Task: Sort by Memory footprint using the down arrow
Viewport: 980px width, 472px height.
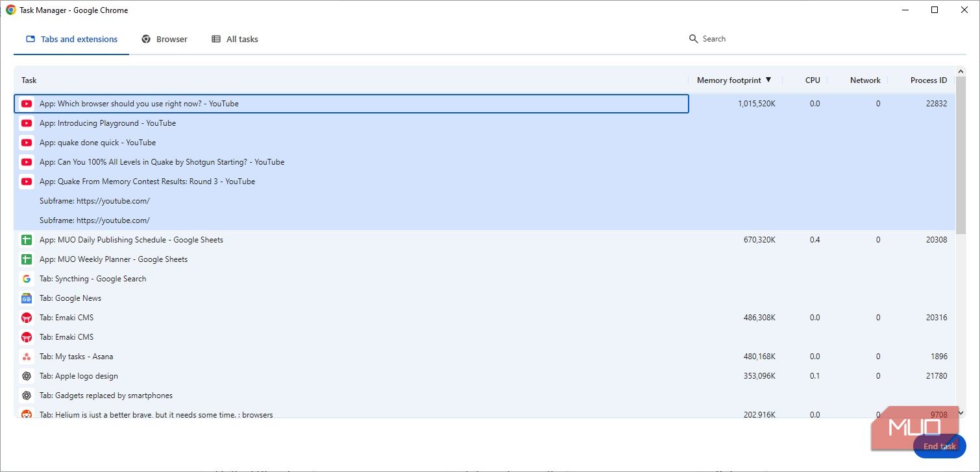Action: [x=768, y=80]
